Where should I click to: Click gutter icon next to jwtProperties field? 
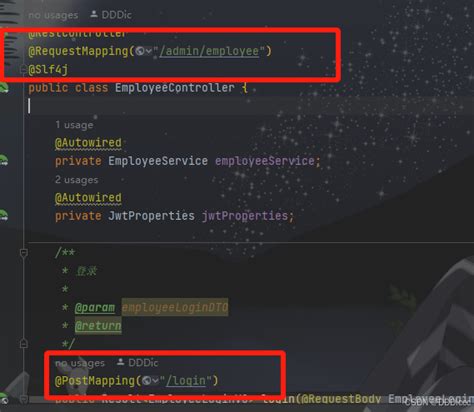pyautogui.click(x=3, y=216)
